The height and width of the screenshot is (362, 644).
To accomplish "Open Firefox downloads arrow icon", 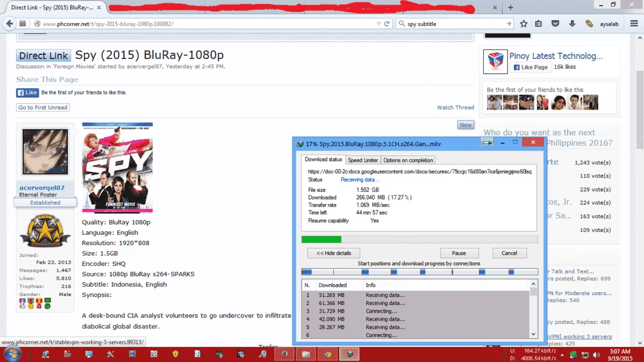I will (572, 24).
